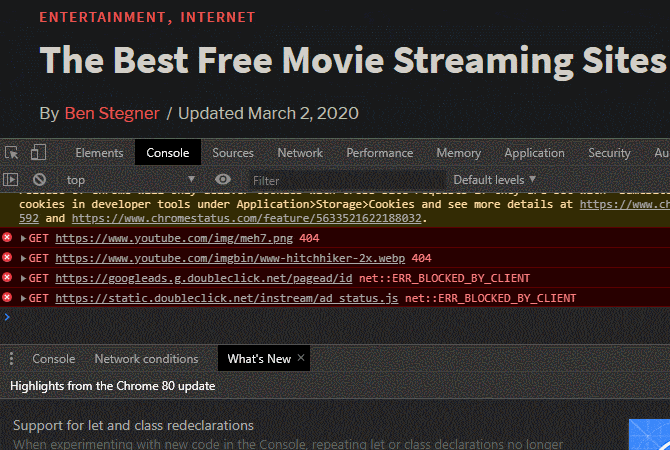Click the console Filter input field
The height and width of the screenshot is (450, 670).
(x=347, y=180)
